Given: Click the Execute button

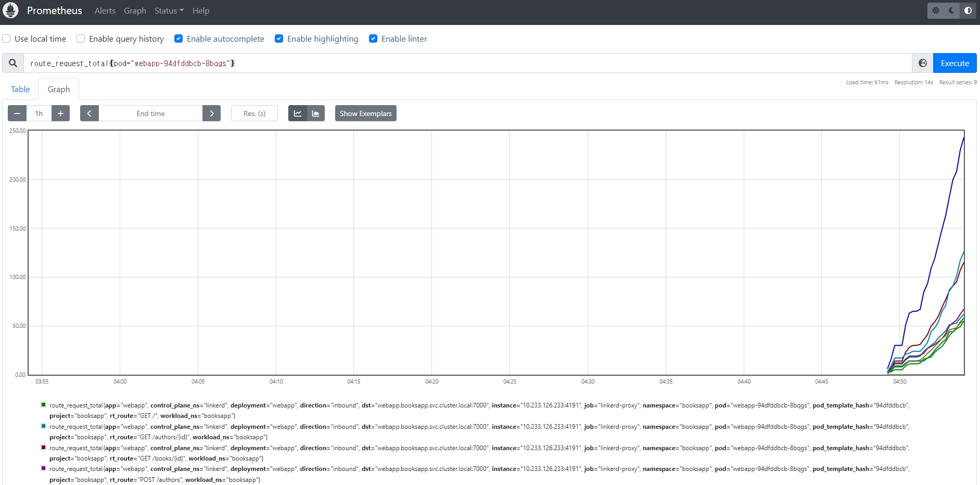Looking at the screenshot, I should tap(954, 63).
